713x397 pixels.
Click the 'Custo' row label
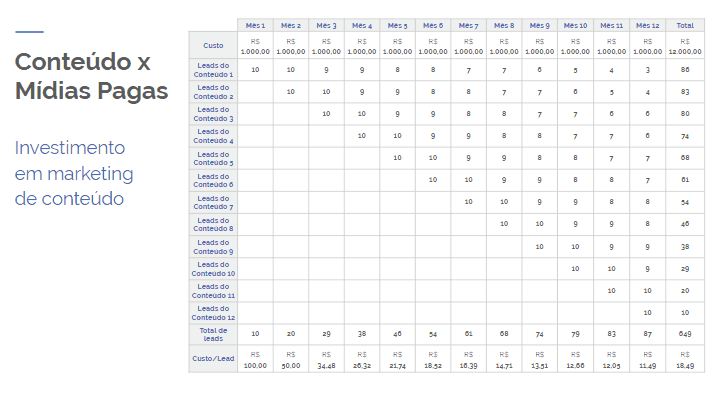pos(213,45)
